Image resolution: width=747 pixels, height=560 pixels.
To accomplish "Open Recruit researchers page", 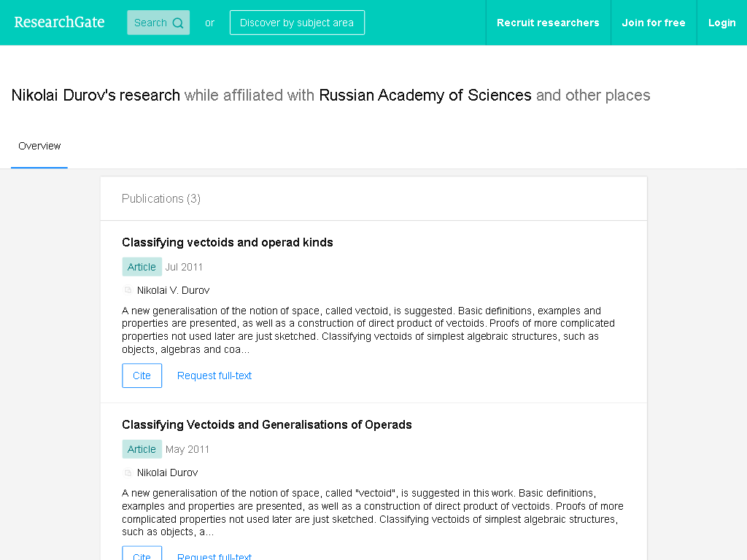I will tap(548, 23).
